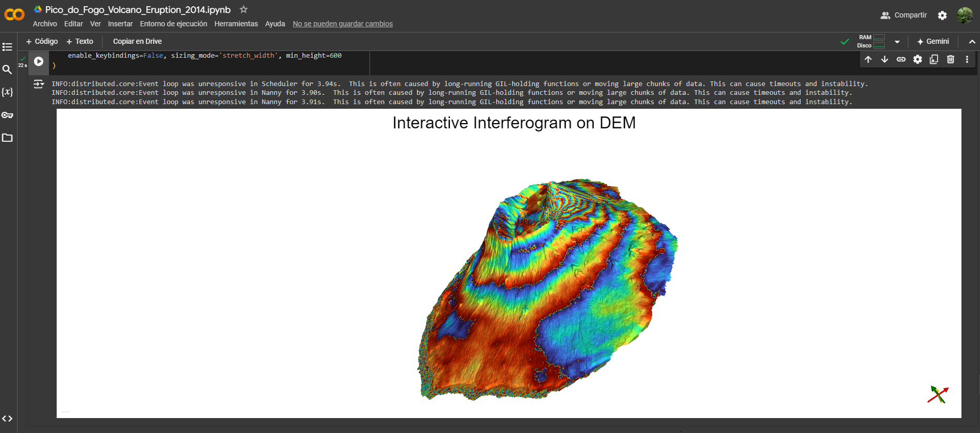Move the cell up with the arrow

(x=868, y=59)
